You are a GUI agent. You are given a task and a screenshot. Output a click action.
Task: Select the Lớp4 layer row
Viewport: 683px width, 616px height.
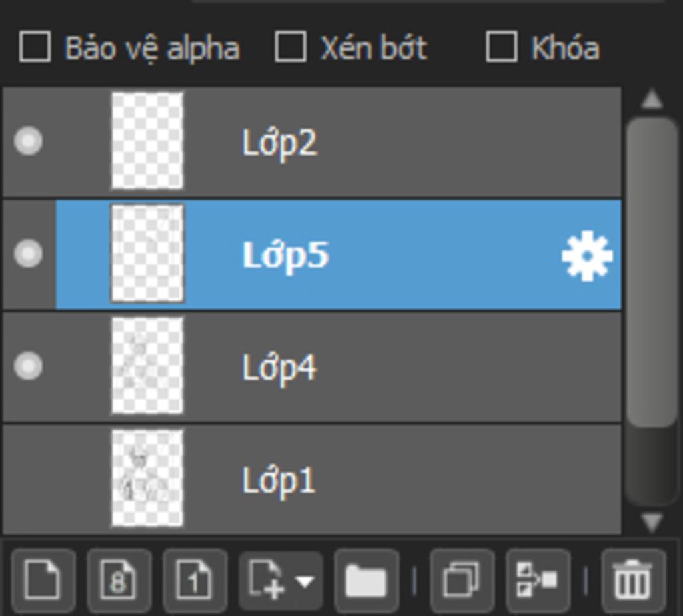(400, 367)
